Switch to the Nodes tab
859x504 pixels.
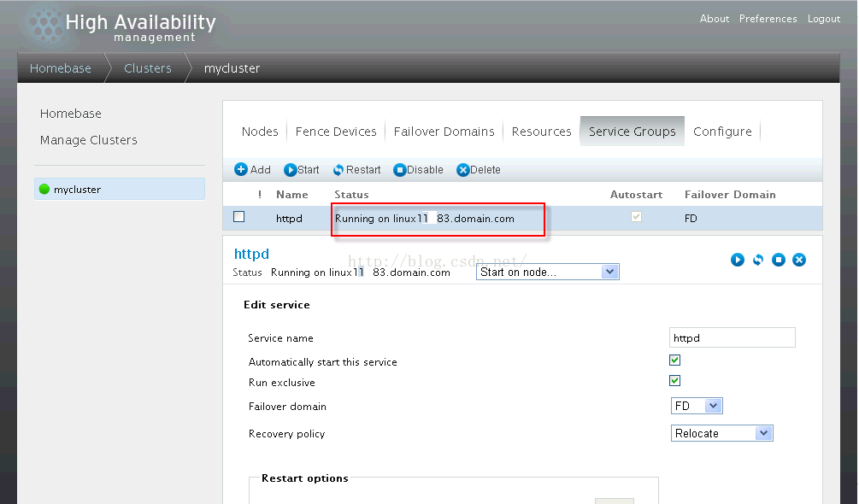(260, 132)
